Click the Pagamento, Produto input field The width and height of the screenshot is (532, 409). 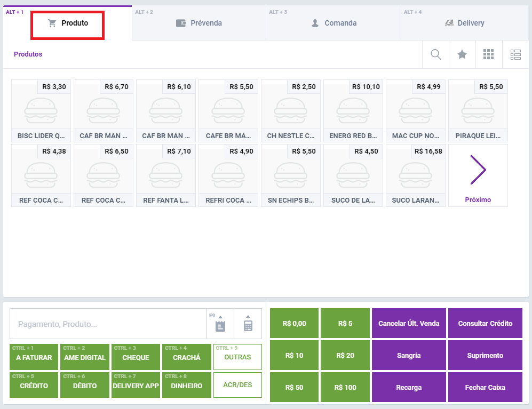point(108,324)
